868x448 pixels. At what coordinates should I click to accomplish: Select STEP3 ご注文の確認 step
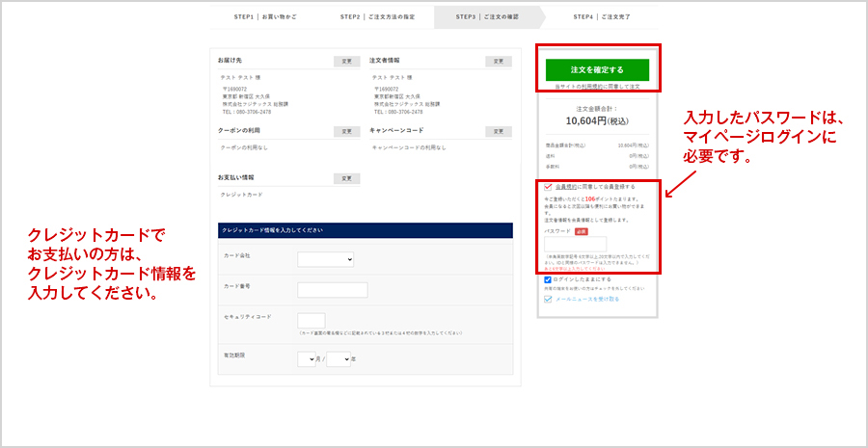pyautogui.click(x=488, y=16)
